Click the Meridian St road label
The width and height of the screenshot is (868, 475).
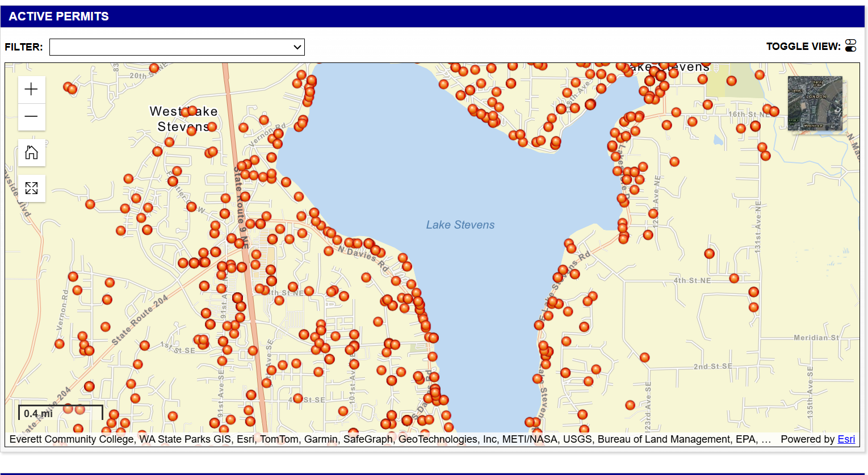coord(816,338)
